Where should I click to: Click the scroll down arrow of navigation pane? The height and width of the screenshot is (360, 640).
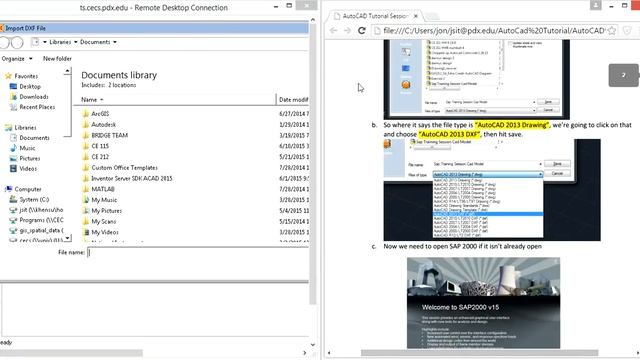(x=67, y=238)
